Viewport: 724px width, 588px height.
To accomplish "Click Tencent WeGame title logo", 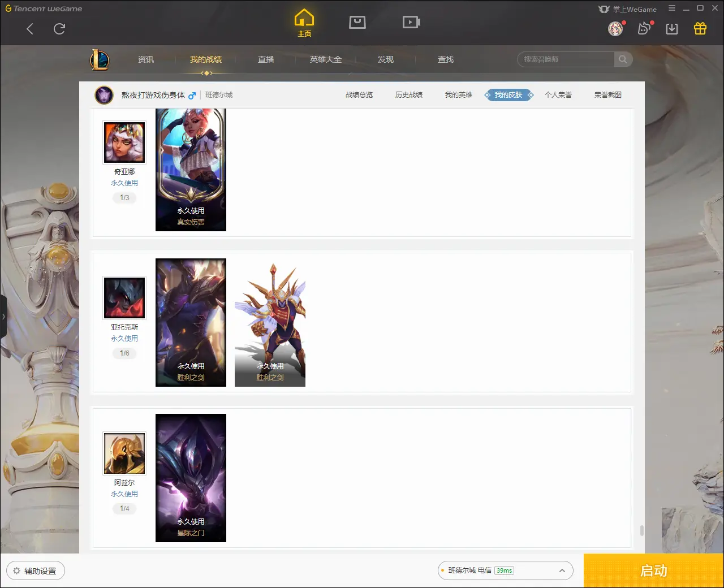I will coord(44,8).
